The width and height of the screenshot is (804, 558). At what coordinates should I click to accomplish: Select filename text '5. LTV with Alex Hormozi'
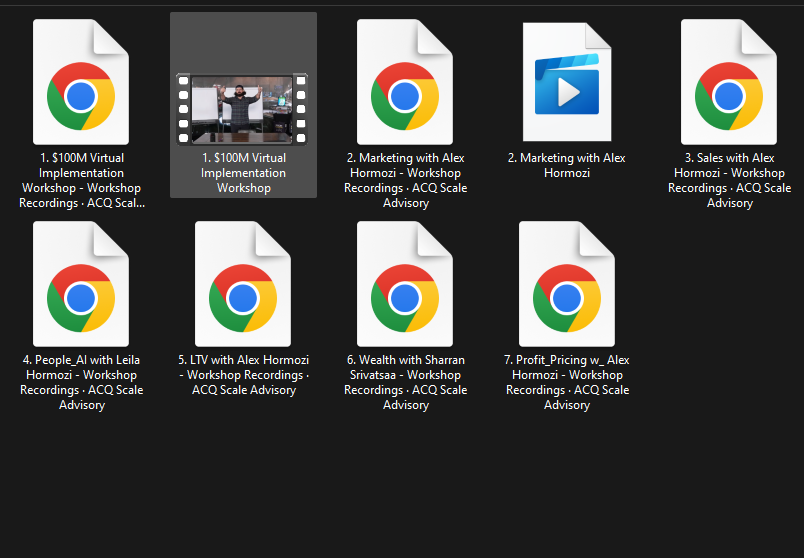click(243, 375)
